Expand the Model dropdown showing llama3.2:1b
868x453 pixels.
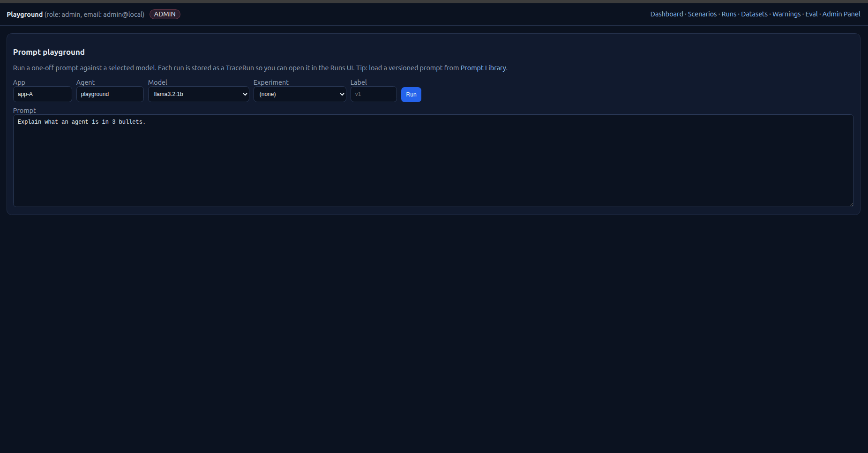198,94
